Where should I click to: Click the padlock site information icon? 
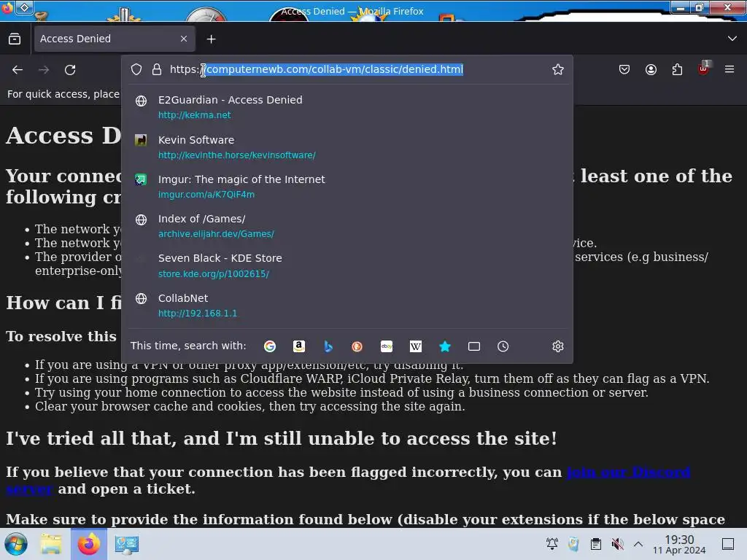pos(157,69)
